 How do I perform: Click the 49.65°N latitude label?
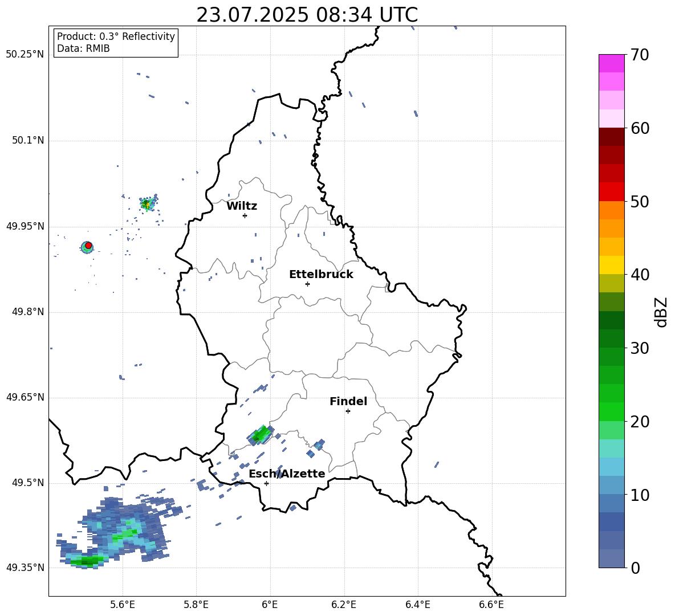(25, 397)
